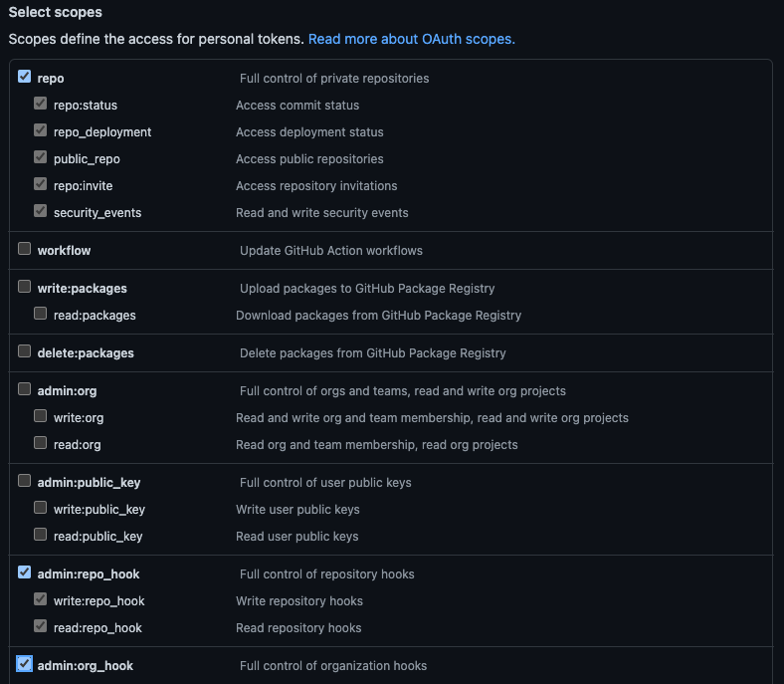784x684 pixels.
Task: Click the write:repo_hook label text
Action: (99, 601)
